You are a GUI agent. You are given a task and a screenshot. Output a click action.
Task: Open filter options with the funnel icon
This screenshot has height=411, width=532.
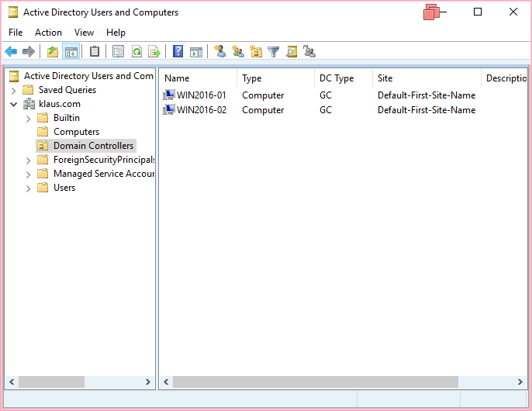click(273, 52)
